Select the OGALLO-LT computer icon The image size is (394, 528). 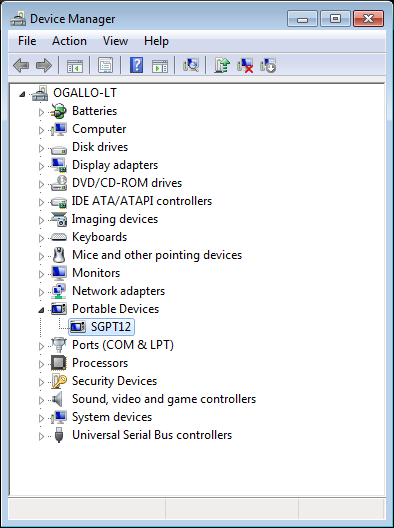[x=40, y=93]
